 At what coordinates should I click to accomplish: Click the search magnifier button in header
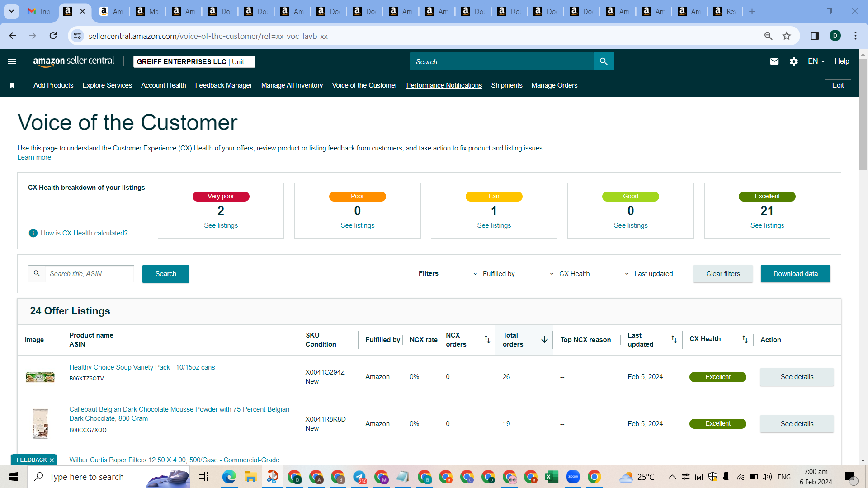(604, 61)
